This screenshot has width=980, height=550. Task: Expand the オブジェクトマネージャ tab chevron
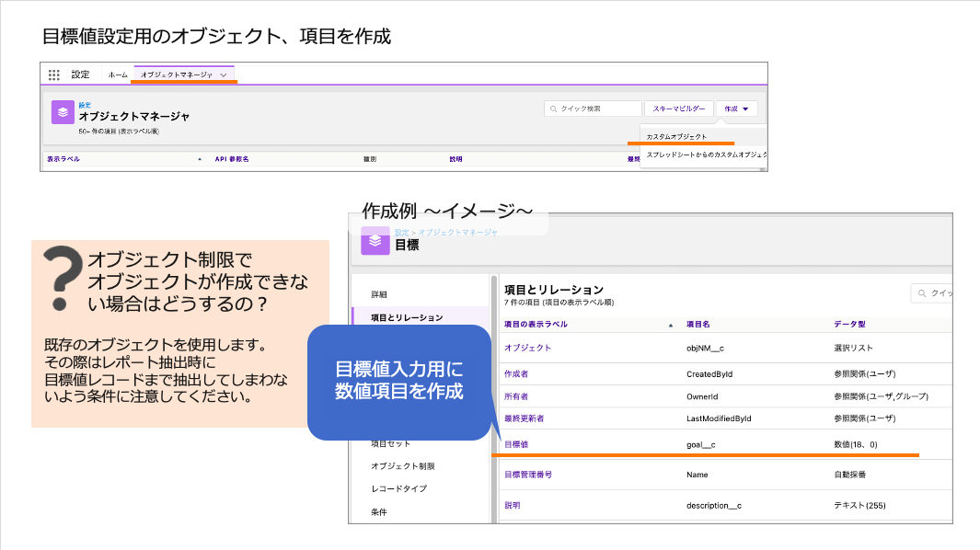pos(223,75)
